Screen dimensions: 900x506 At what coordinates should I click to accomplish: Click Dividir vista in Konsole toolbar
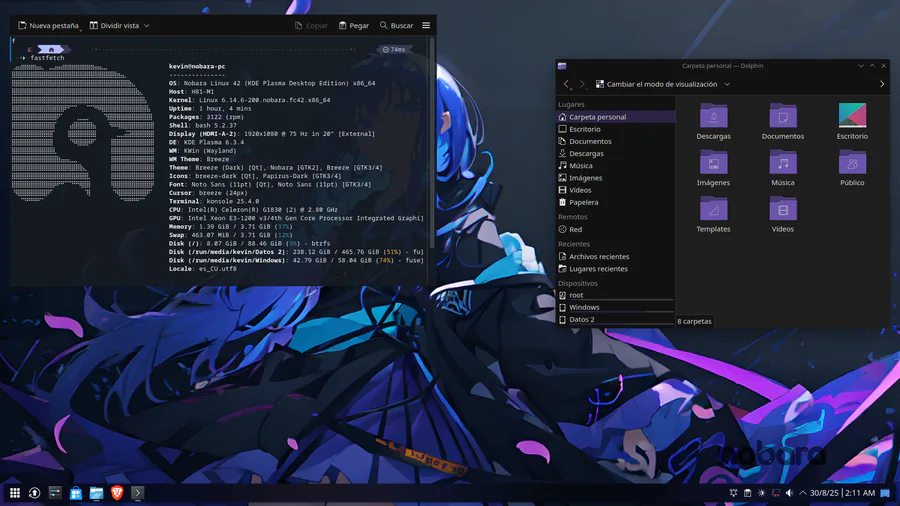click(x=114, y=25)
